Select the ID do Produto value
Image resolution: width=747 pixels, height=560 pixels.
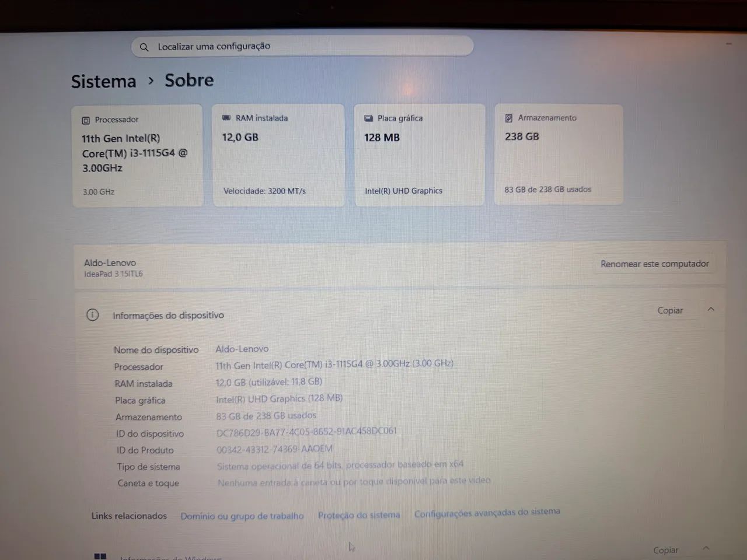tap(274, 449)
